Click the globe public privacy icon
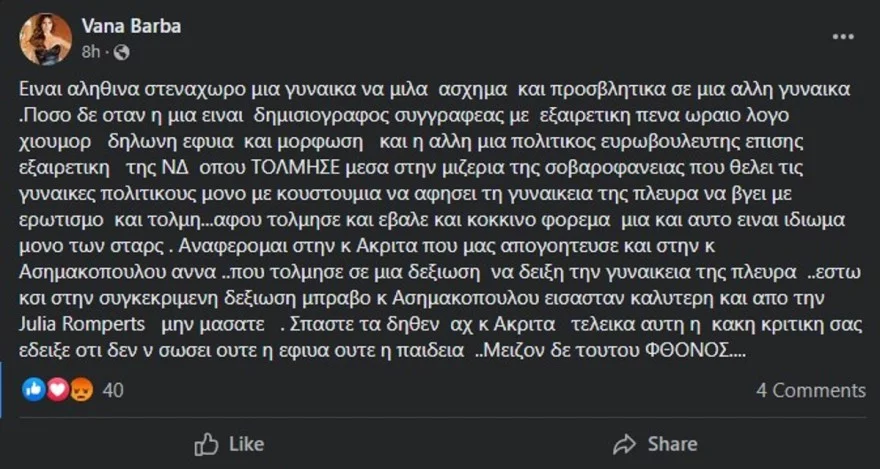880x469 pixels. (x=121, y=53)
